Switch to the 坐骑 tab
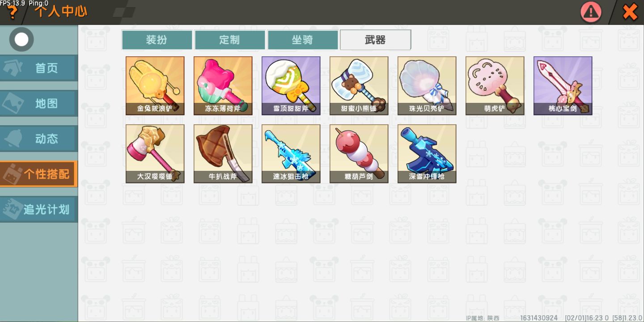The height and width of the screenshot is (322, 644). [303, 40]
